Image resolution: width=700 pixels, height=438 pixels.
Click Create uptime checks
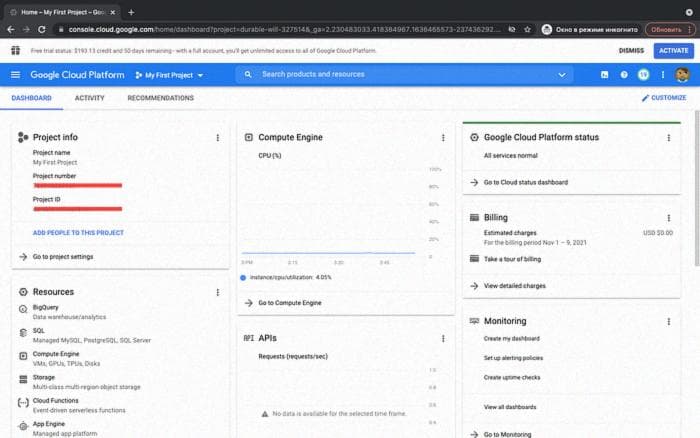pos(512,377)
